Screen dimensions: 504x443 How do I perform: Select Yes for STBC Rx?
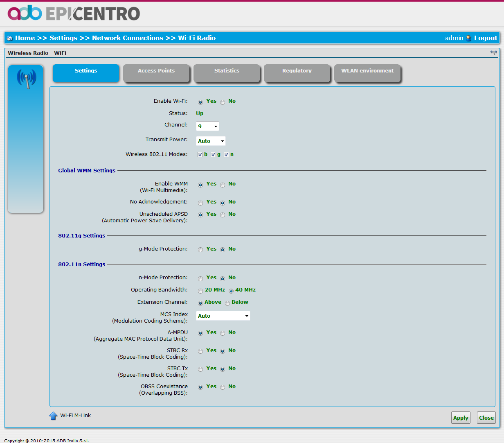200,351
